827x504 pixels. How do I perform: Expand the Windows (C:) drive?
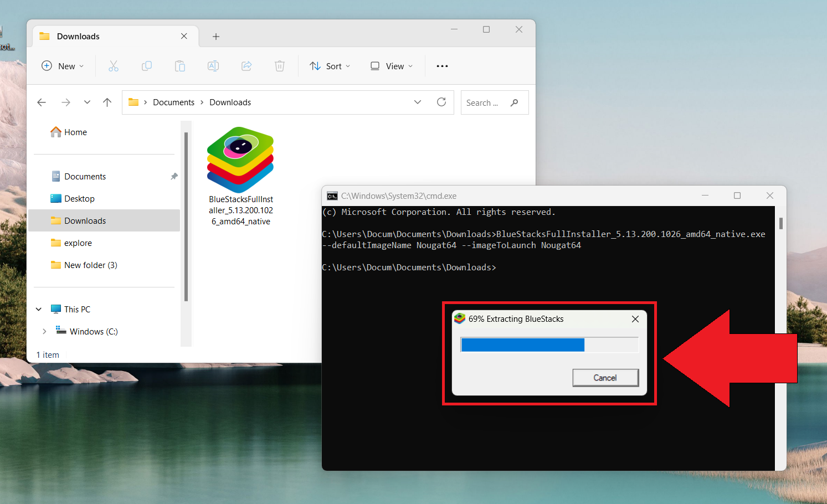point(44,331)
